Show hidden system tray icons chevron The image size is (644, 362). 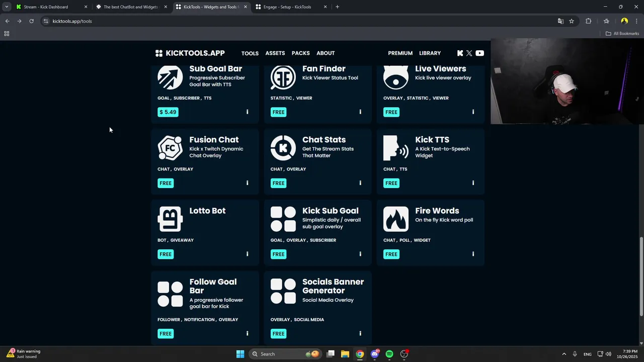click(564, 354)
